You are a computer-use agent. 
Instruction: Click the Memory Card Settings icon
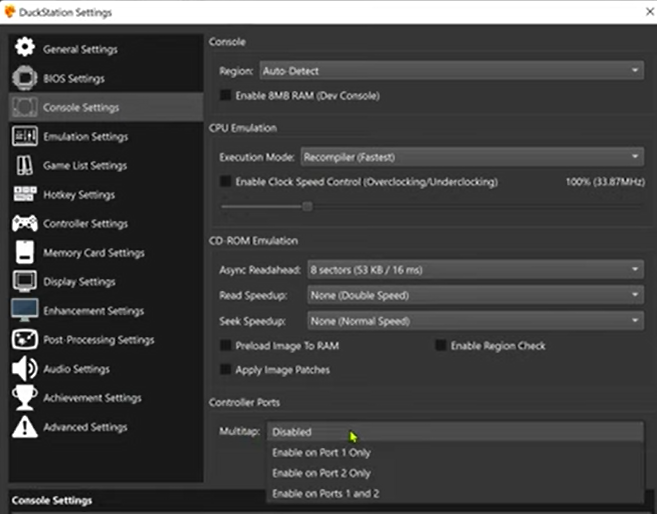(25, 253)
